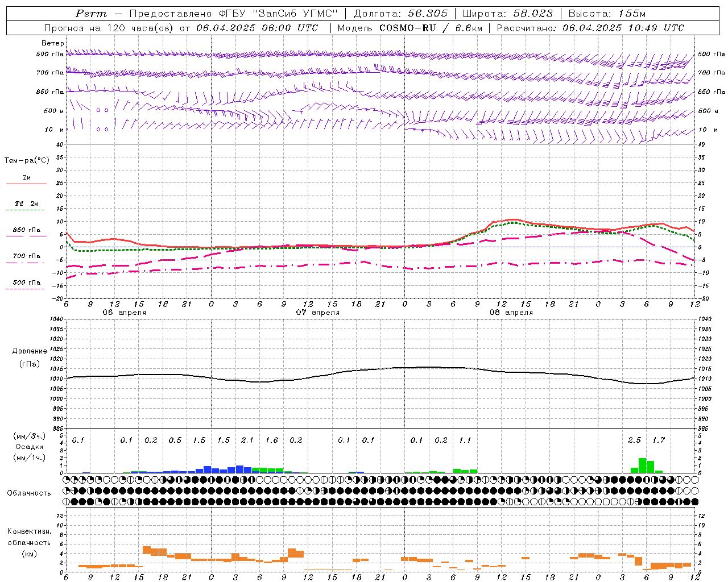
Task: Select the "Рассчитано: 06.04.2025 10:49 UTC" text
Action: (590, 28)
